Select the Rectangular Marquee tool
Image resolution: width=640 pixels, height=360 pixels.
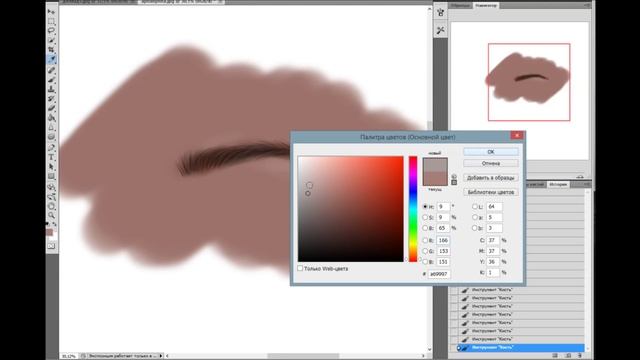[51, 21]
